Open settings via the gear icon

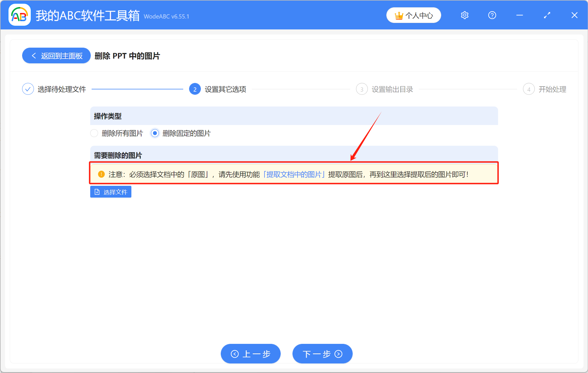tap(464, 15)
